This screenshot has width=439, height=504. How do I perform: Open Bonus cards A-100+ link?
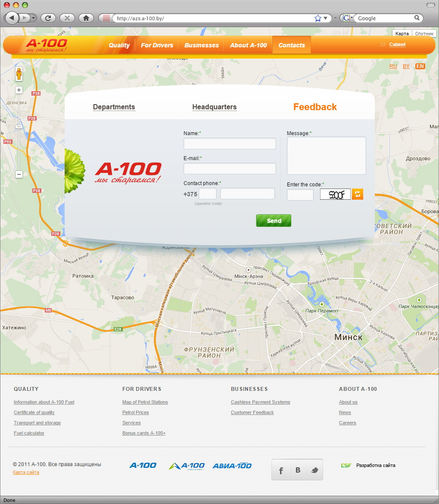tap(144, 433)
